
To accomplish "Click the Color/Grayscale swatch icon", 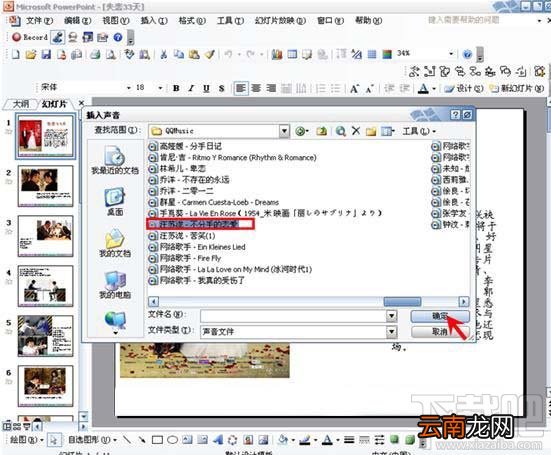I will pos(387,54).
